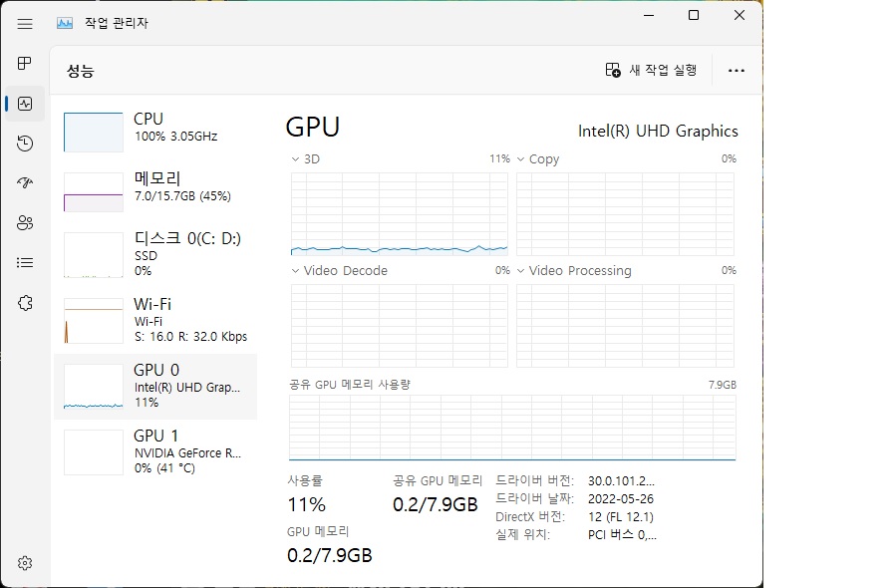Click the 새 작업 실행 button

[651, 71]
